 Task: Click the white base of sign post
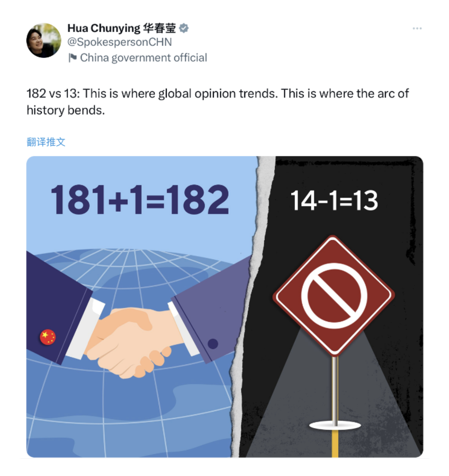click(x=335, y=425)
